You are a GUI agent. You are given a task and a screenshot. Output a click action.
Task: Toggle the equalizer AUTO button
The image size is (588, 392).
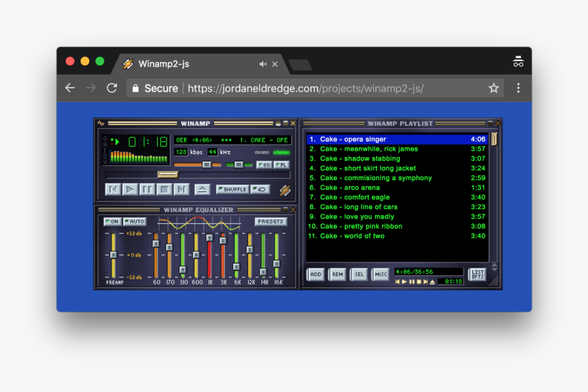(x=135, y=222)
